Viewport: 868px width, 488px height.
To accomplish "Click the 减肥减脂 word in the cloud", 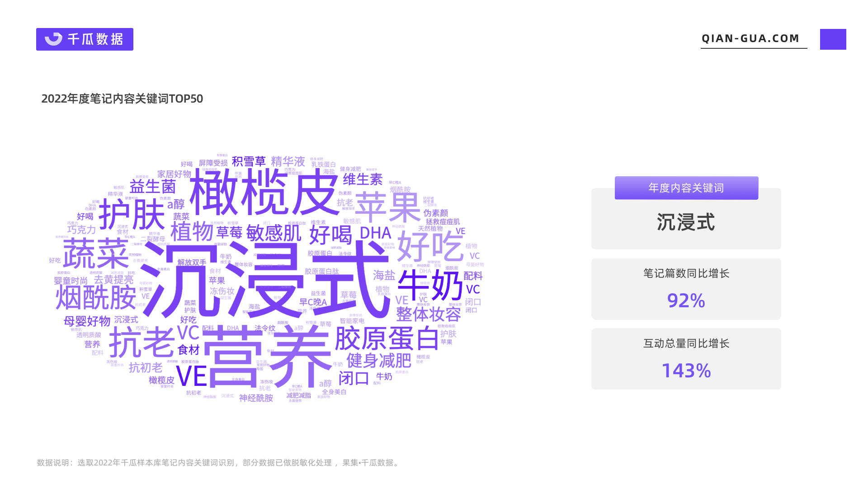I will [298, 395].
